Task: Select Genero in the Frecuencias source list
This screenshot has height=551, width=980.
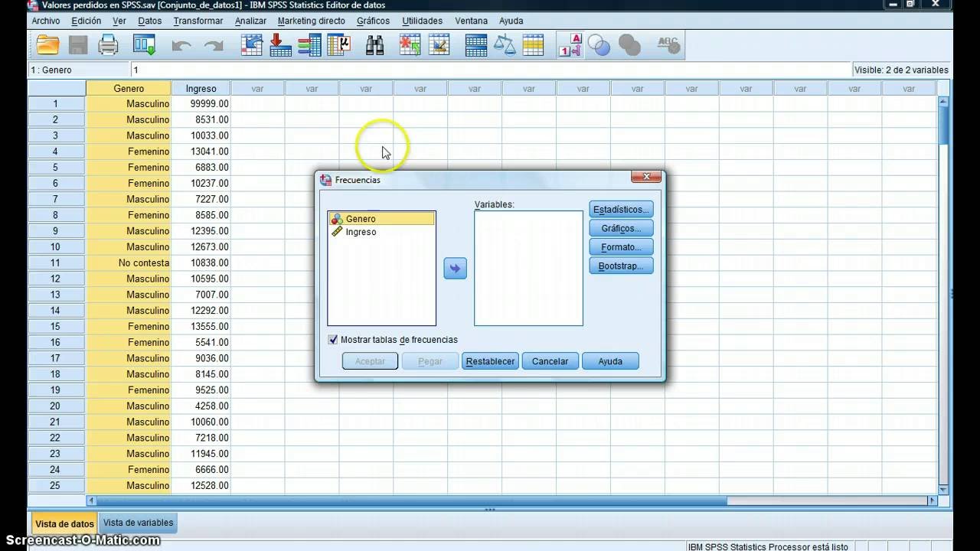Action: 381,219
